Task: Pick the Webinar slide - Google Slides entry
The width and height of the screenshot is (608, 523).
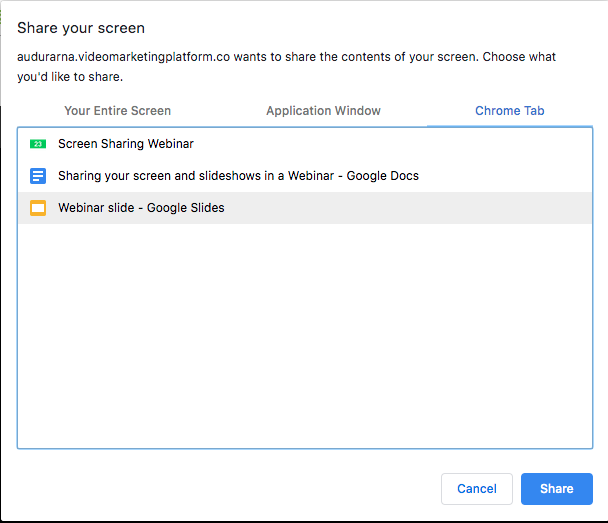Action: [x=305, y=208]
